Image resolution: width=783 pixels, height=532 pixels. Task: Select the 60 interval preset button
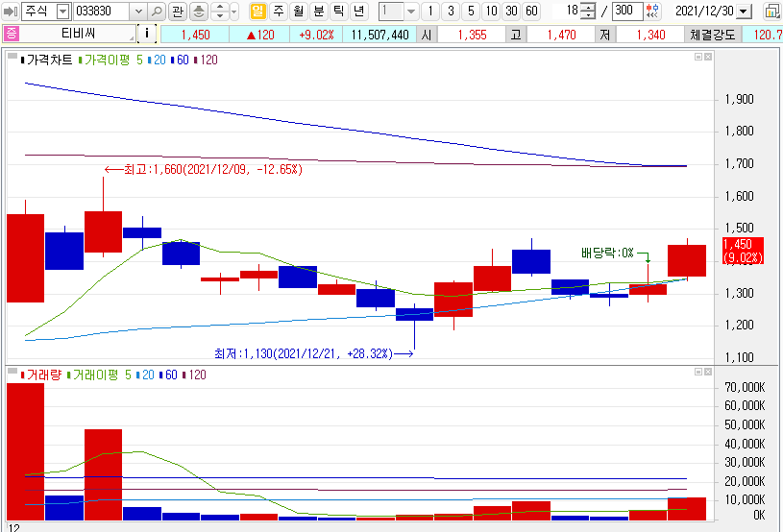tap(531, 12)
